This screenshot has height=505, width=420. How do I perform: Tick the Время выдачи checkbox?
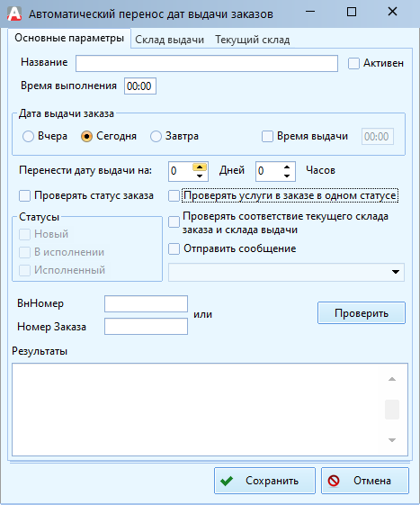tap(267, 136)
